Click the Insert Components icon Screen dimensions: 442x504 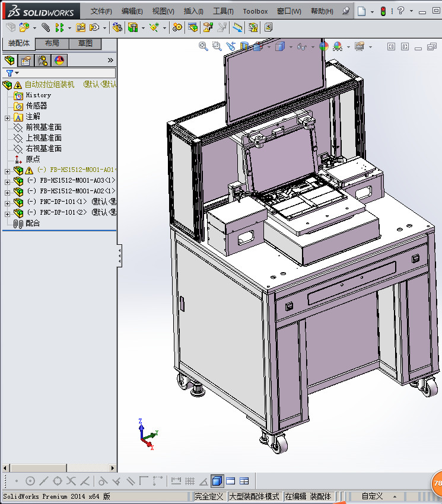pyautogui.click(x=24, y=27)
